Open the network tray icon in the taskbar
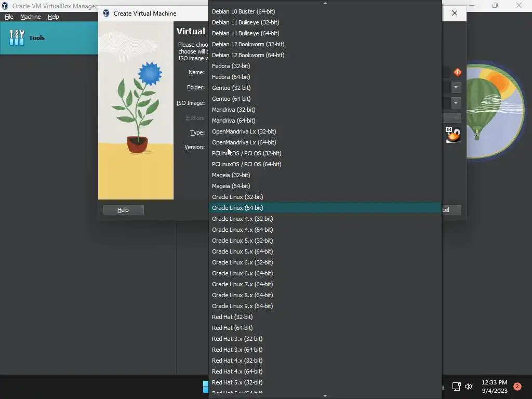 pyautogui.click(x=456, y=387)
